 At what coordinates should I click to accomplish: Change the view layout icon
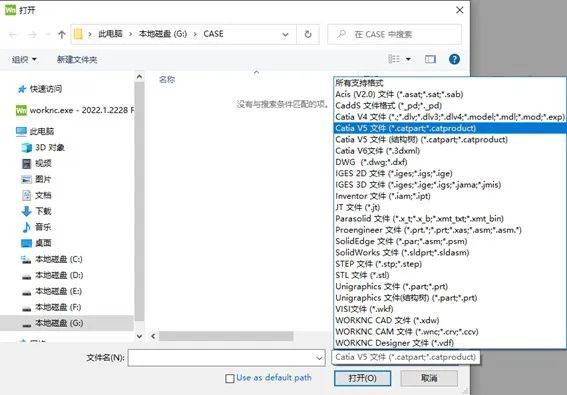click(394, 59)
